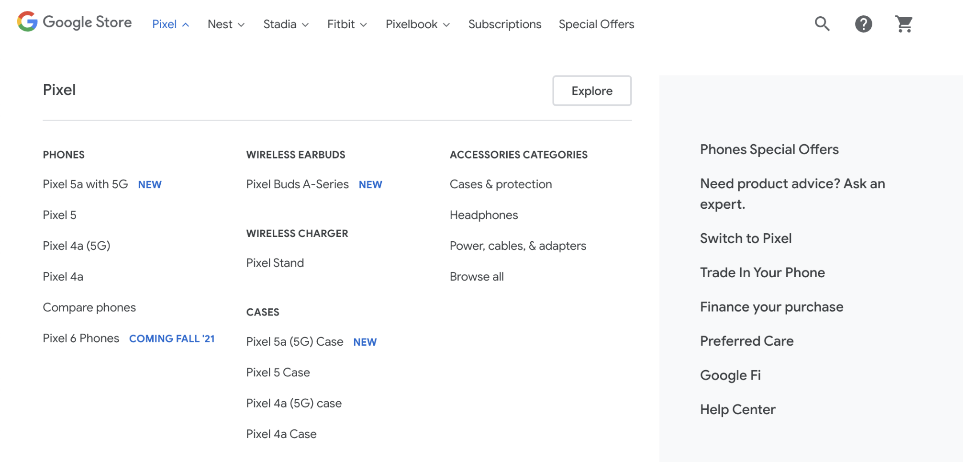Screen dimensions: 980x462
Task: Open the Special Offers menu item
Action: coord(596,24)
